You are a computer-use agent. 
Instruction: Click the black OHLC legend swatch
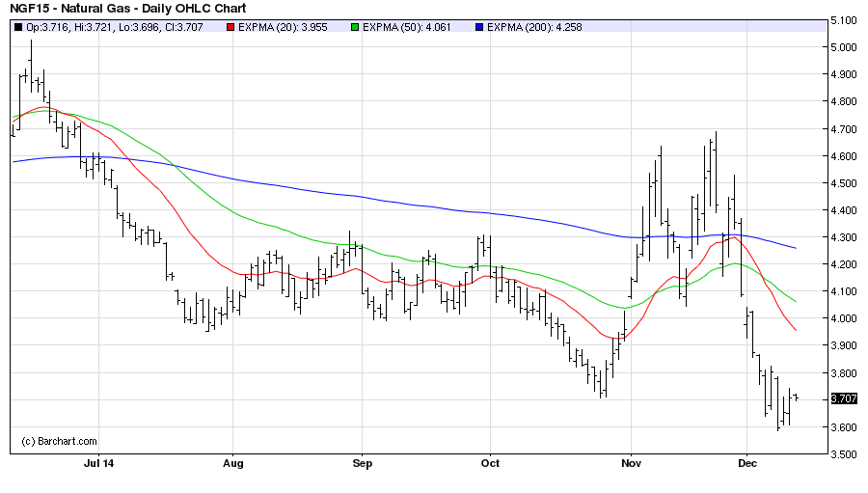pyautogui.click(x=18, y=27)
